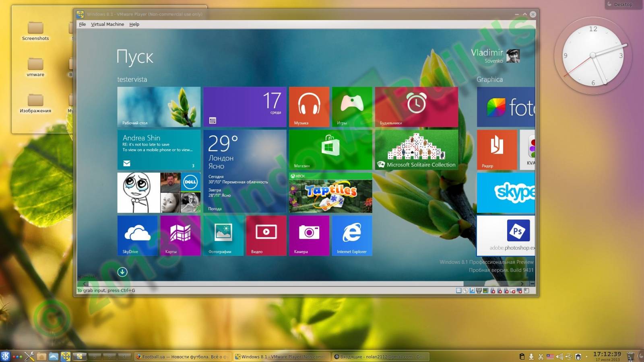Open the KDE application launcher menu
The height and width of the screenshot is (362, 644).
(x=5, y=356)
